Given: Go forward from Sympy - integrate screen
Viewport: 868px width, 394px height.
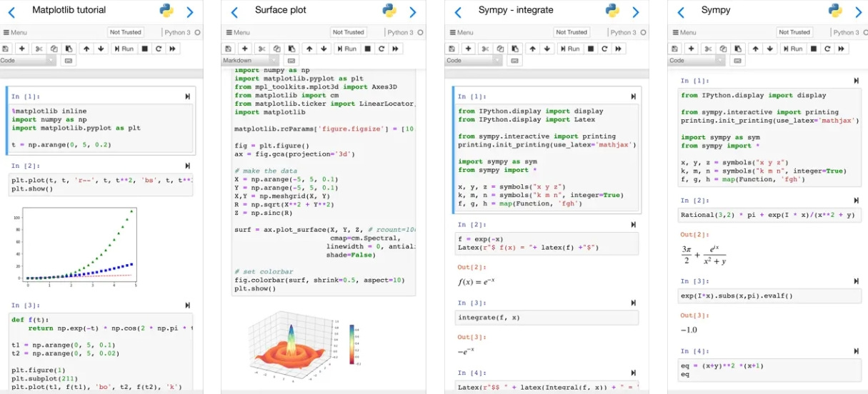Looking at the screenshot, I should point(635,11).
